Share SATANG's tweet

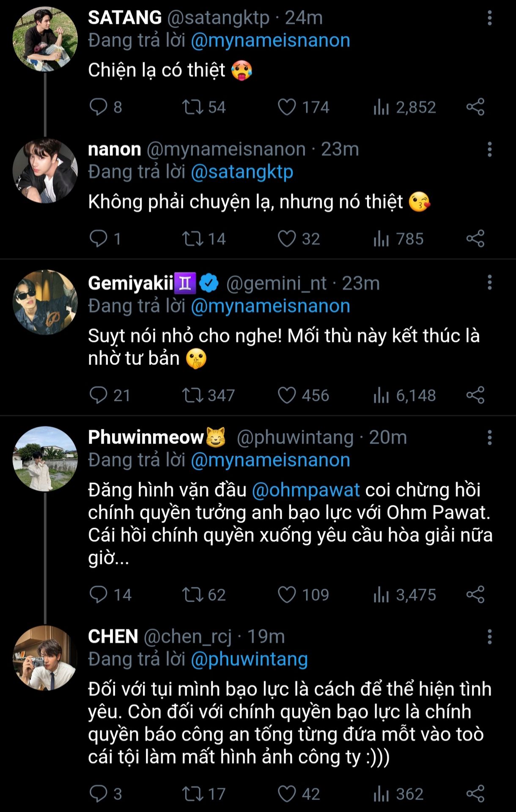tap(475, 107)
